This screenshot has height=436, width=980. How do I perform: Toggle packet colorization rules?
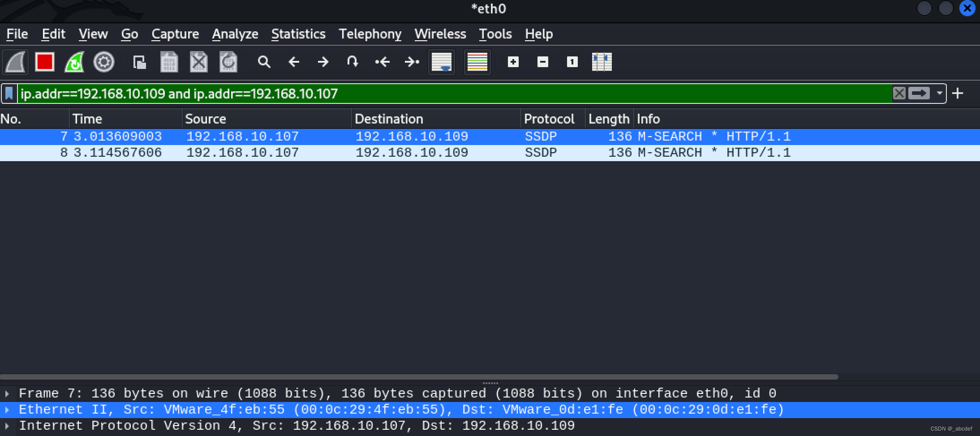[x=477, y=62]
